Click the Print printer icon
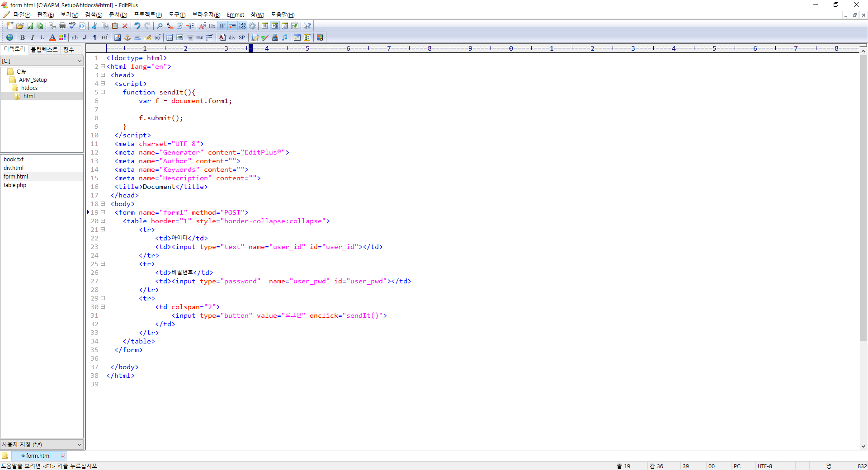Image resolution: width=868 pixels, height=470 pixels. (x=62, y=26)
